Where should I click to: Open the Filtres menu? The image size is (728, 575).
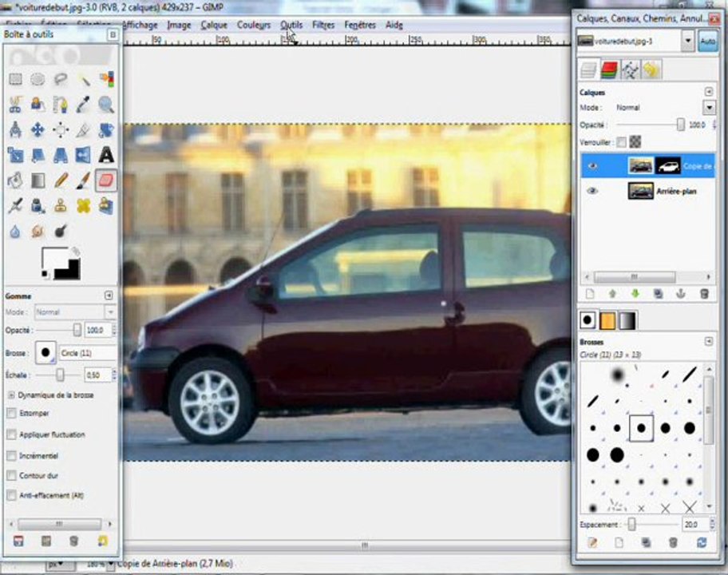(x=323, y=25)
